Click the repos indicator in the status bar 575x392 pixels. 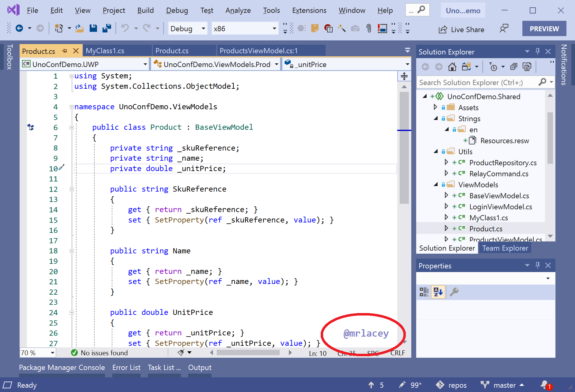(451, 385)
